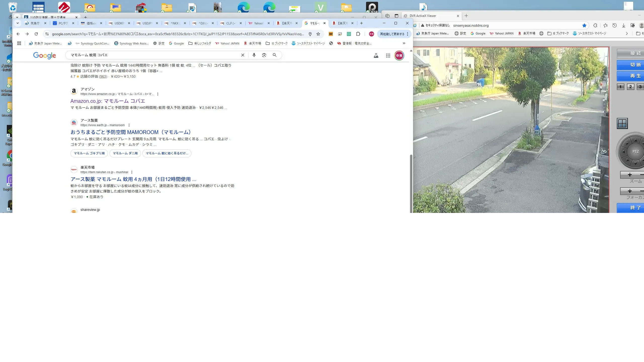Click the quad-view grid layout icon in DVR
The height and width of the screenshot is (362, 644).
click(x=622, y=123)
